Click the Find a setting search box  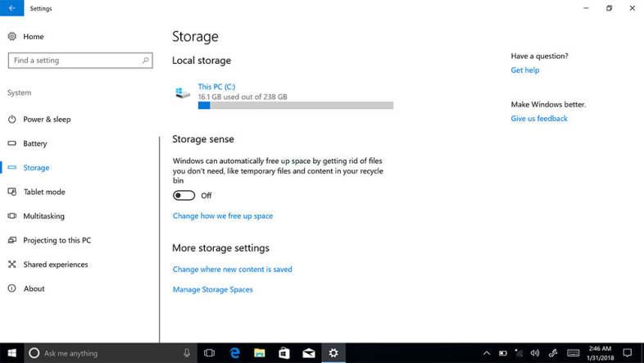[x=74, y=61]
